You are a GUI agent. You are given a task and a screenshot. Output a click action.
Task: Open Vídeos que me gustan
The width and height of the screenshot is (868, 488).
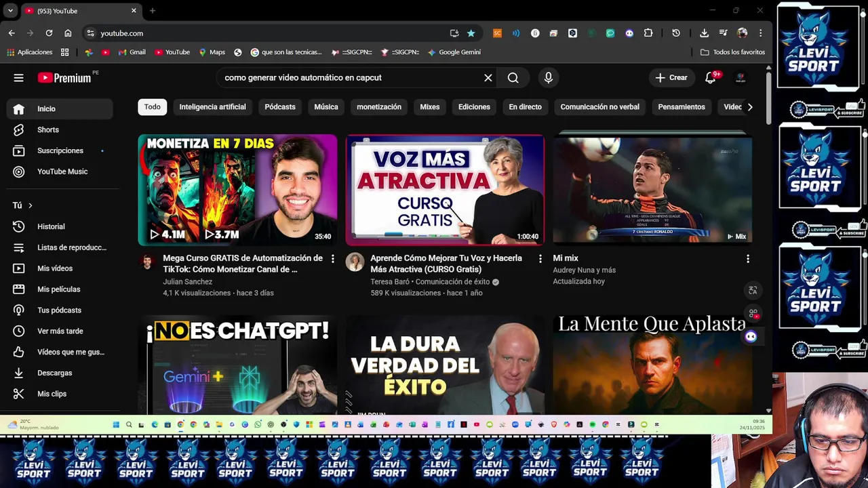click(60, 352)
